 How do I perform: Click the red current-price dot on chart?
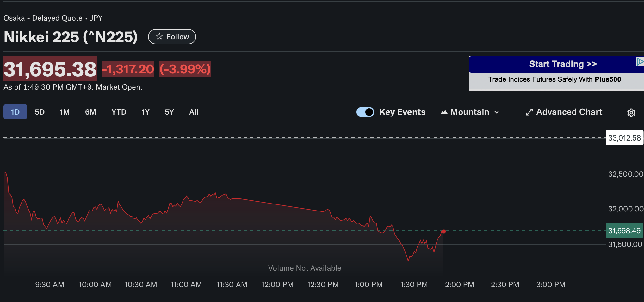[443, 231]
